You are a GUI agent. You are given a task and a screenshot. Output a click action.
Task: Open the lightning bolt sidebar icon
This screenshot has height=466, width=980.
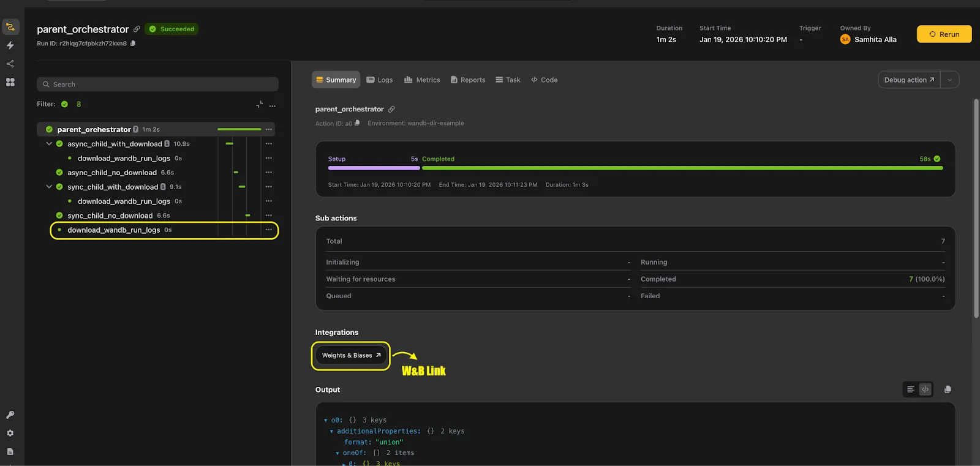click(10, 45)
